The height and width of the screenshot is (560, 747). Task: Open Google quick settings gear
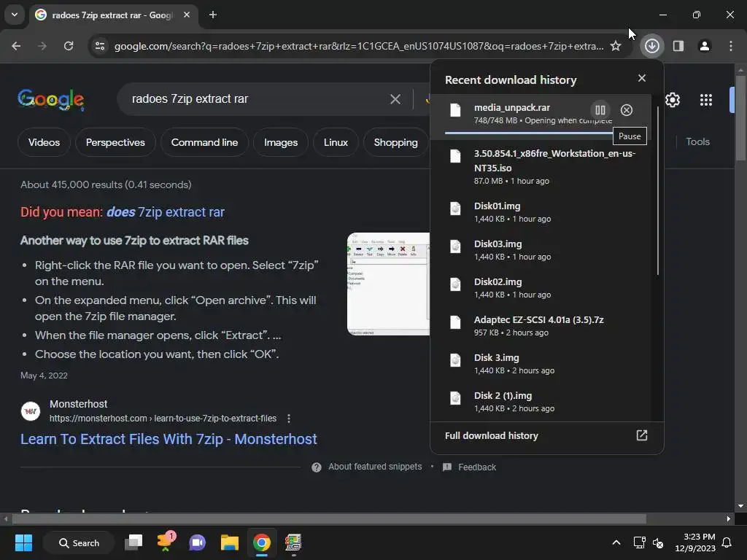[672, 100]
